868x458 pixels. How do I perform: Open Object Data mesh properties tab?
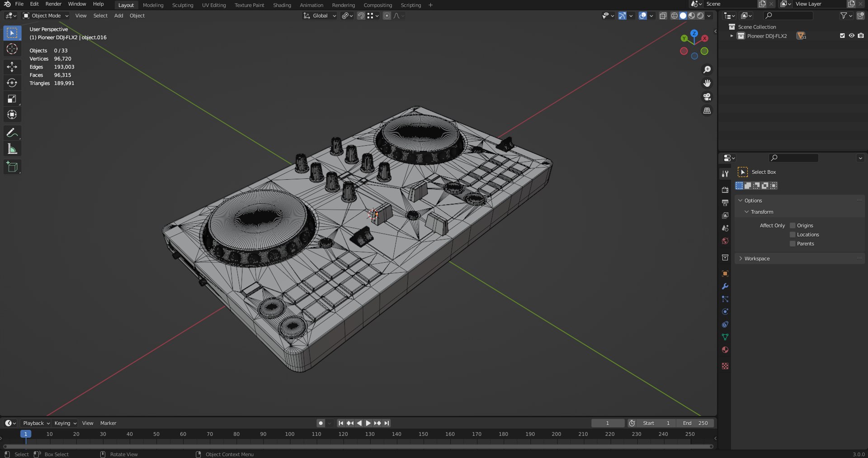pos(725,337)
